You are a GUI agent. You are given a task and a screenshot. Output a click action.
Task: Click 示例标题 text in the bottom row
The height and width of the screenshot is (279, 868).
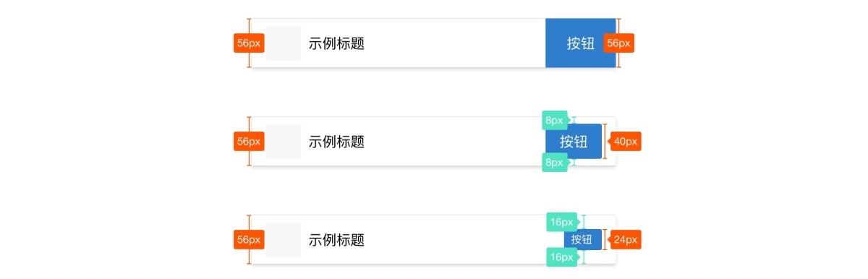(336, 240)
